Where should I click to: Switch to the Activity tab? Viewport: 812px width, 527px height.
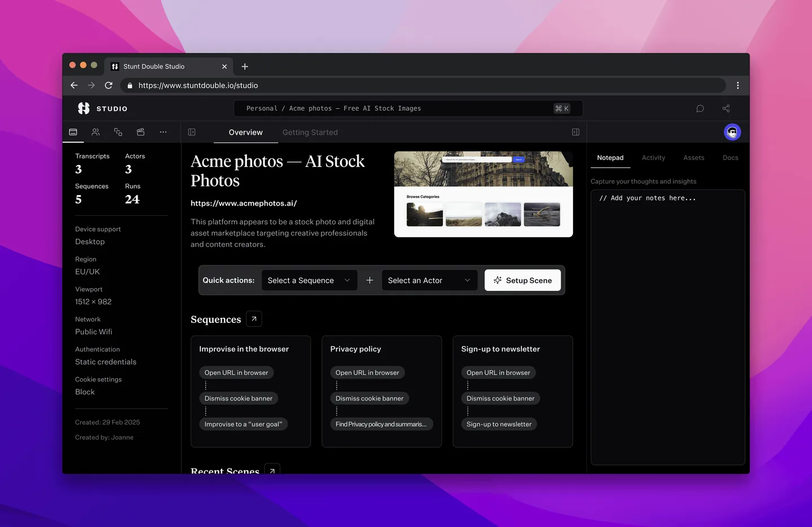point(654,158)
